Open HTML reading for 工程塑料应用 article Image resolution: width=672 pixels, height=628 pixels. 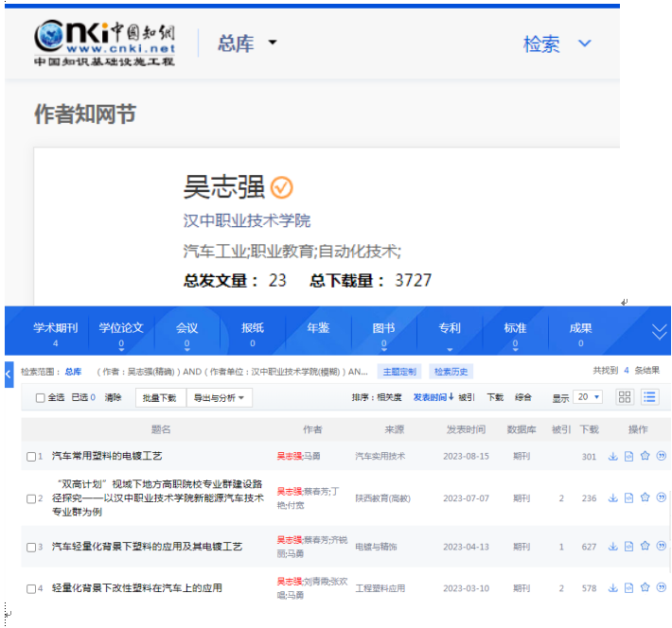click(628, 587)
